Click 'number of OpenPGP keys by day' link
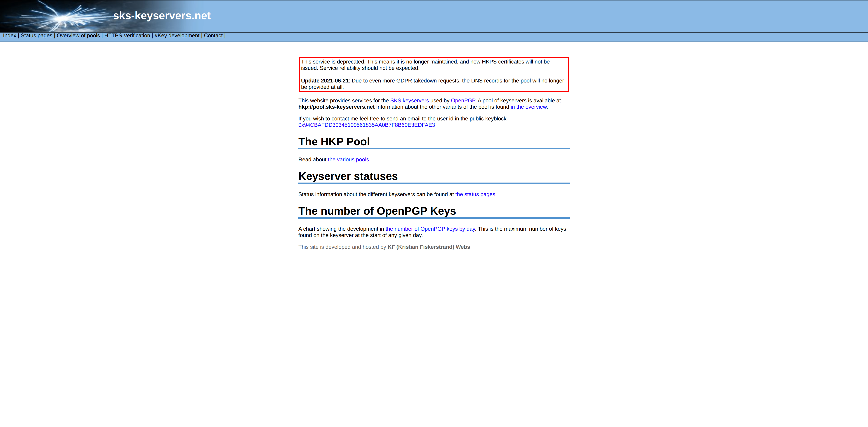The image size is (868, 427). coord(430,229)
